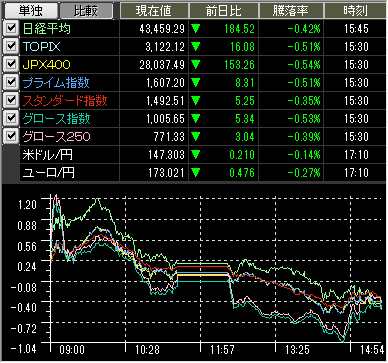The image size is (388, 363).
Task: Click the 騰落率 column header
Action: tap(291, 11)
